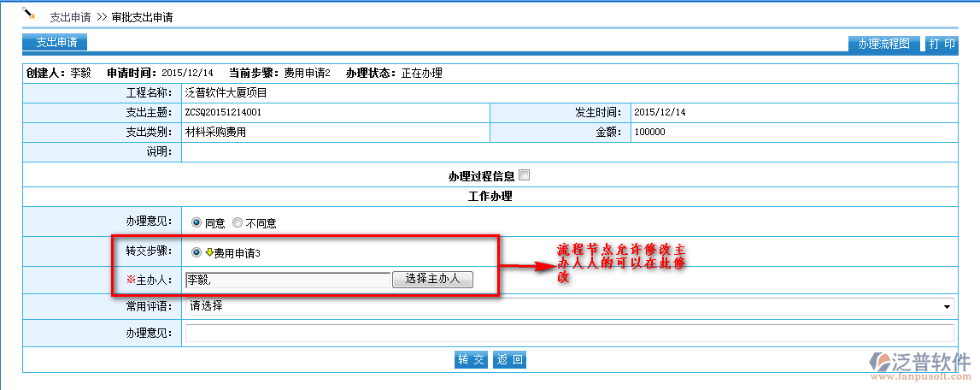Click the 办理状态 value 正在办理

point(421,74)
